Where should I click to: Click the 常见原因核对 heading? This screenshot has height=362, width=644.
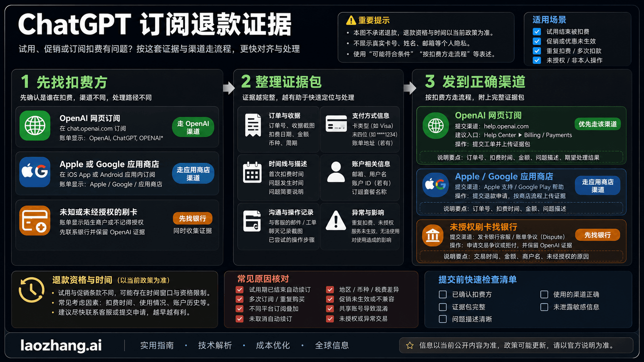coord(263,279)
